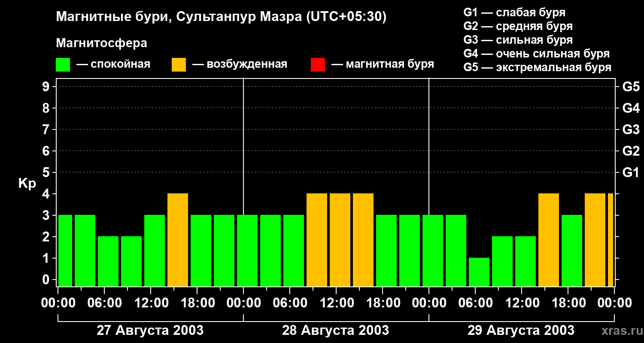Image resolution: width=644 pixels, height=343 pixels.
Task: Click the orange 'возбужденная' legend swatch
Action: 179,65
